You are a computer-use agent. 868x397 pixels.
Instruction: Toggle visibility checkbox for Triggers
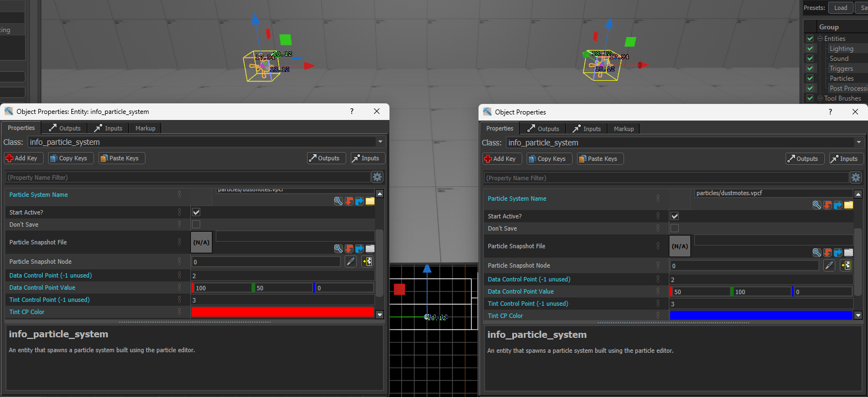(810, 69)
